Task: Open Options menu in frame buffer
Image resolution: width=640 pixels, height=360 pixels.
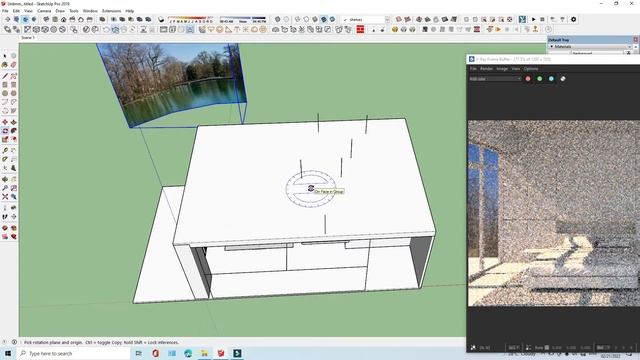Action: point(531,69)
